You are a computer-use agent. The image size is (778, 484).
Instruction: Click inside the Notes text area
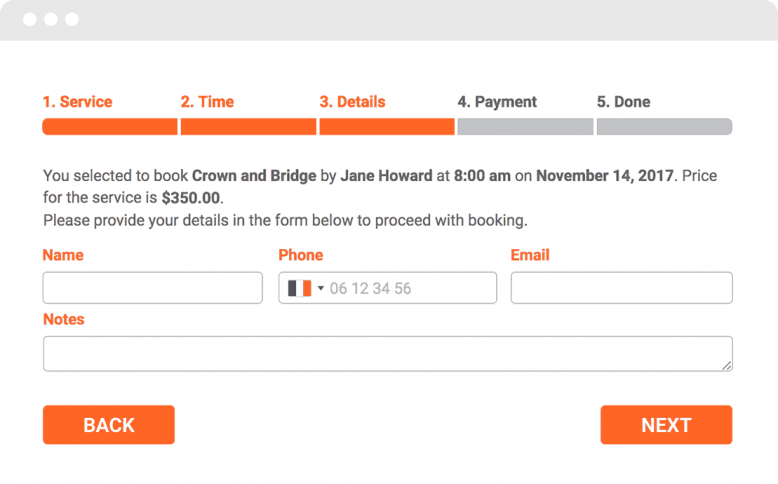pyautogui.click(x=388, y=354)
